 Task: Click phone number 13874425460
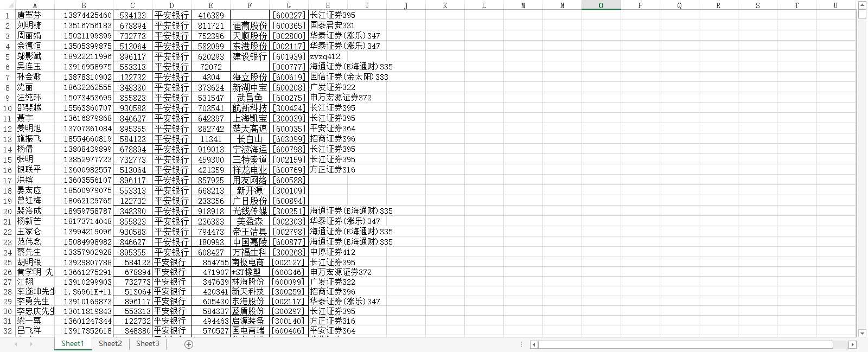(x=84, y=15)
